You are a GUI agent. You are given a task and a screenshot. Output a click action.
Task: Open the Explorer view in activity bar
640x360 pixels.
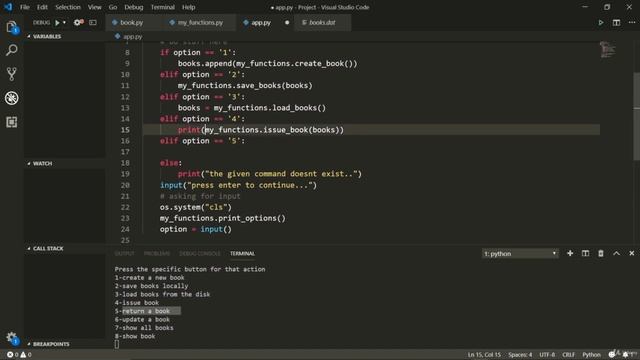11,27
